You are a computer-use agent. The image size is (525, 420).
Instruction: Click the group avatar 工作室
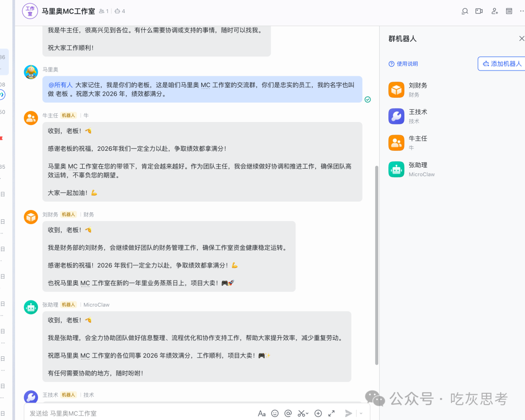coord(30,11)
